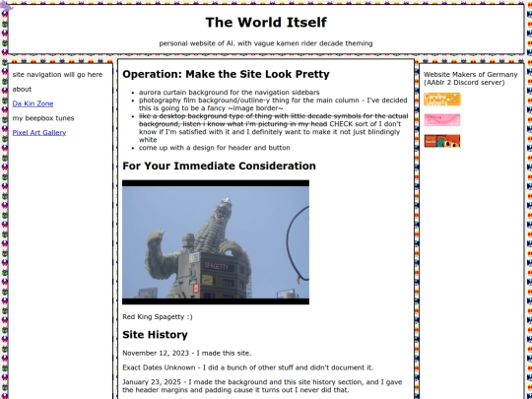Click 'site navigation will go here' text
Image resolution: width=532 pixels, height=399 pixels.
(x=57, y=74)
